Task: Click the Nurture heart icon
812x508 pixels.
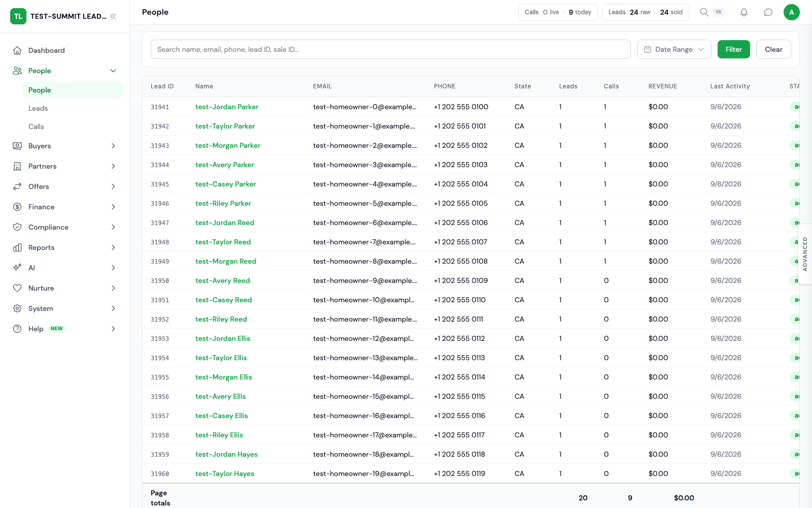Action: click(x=17, y=288)
